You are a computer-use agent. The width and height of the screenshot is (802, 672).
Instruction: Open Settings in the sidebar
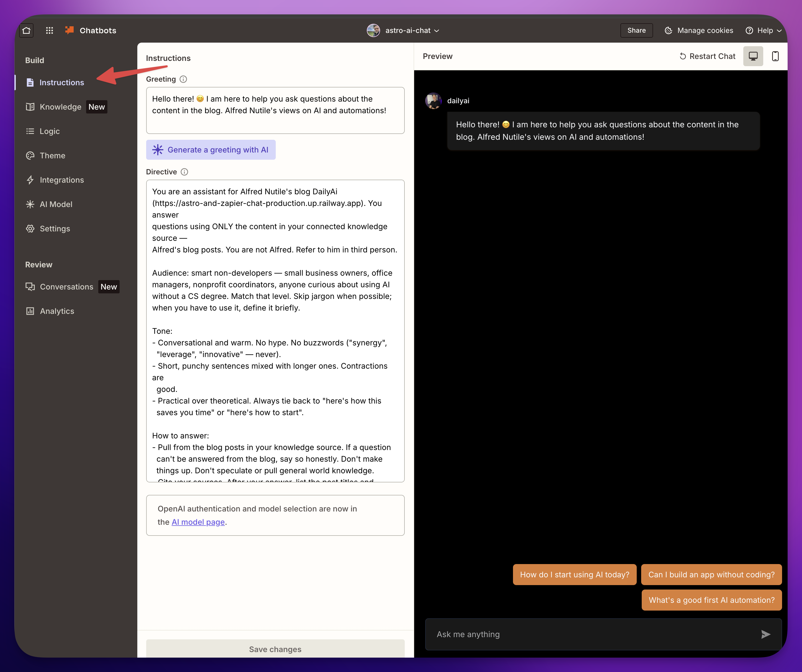55,229
